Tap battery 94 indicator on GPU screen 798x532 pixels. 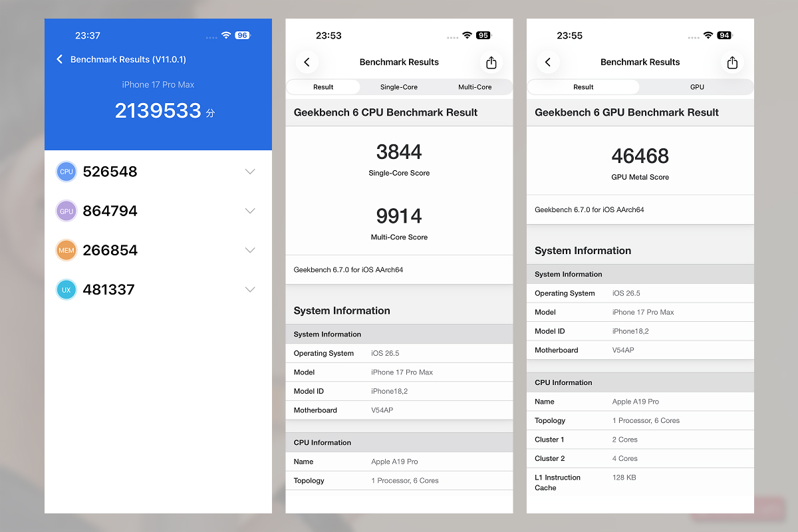pos(724,35)
